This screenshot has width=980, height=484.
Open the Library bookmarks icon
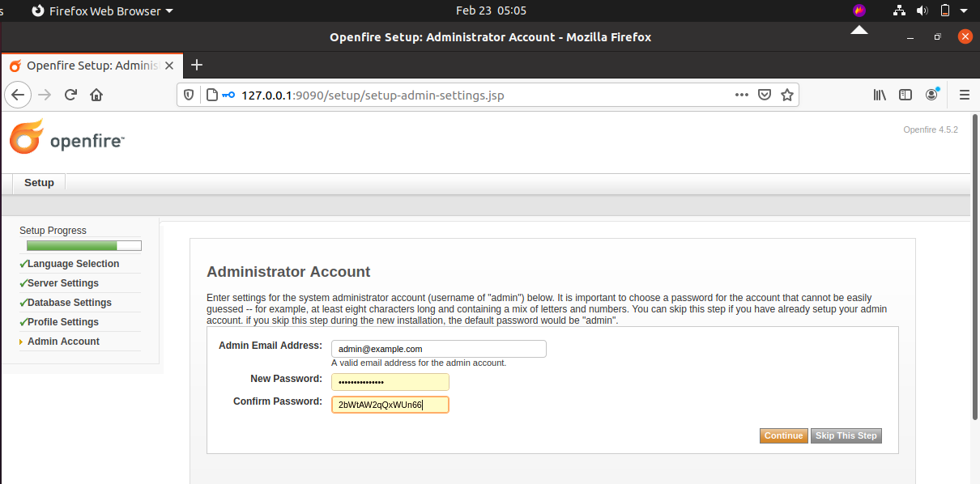pos(880,95)
